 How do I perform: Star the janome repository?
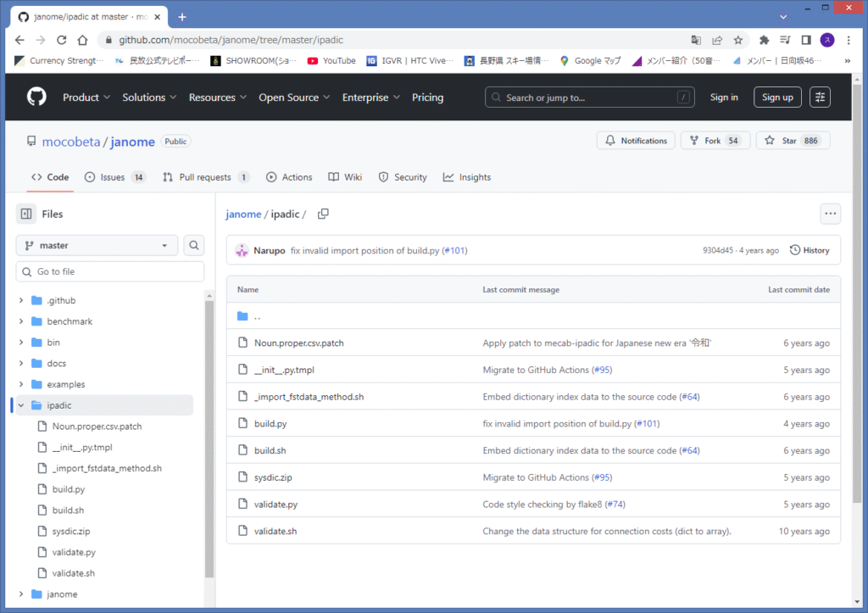[793, 141]
